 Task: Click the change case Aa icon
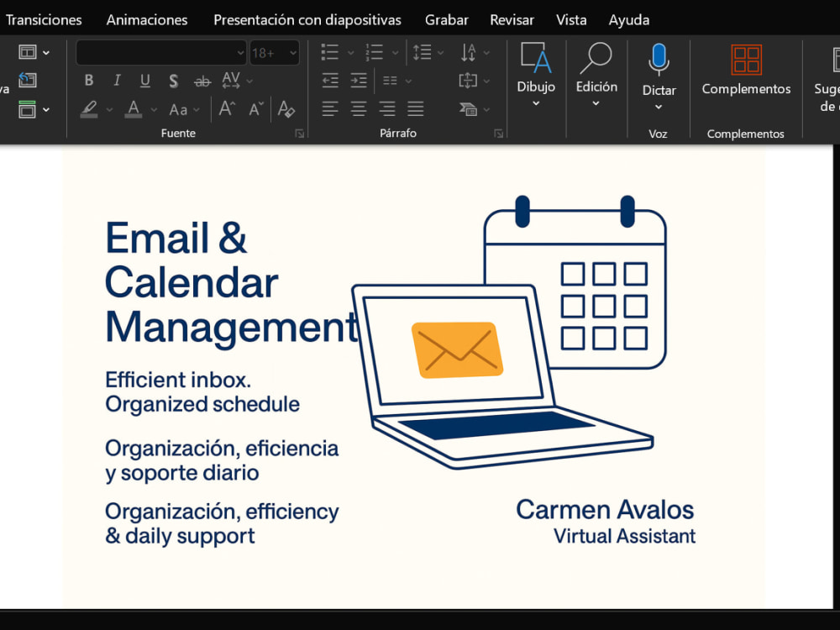[178, 110]
